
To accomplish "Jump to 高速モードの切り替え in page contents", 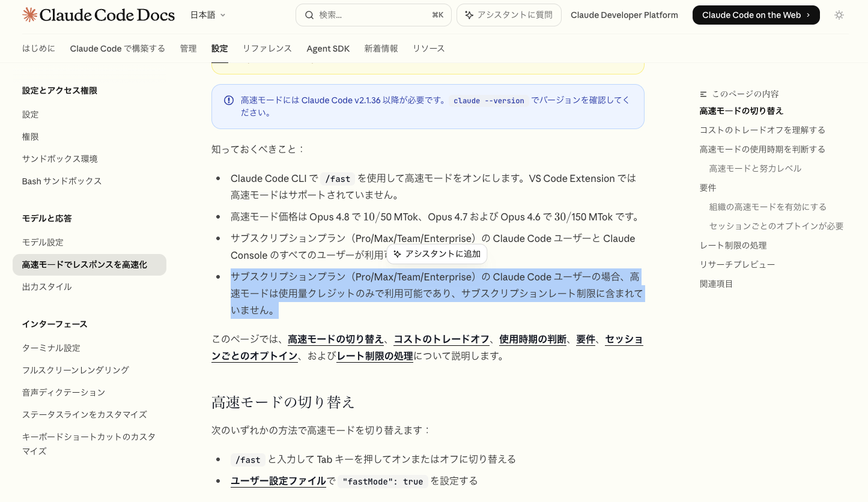I will pyautogui.click(x=741, y=111).
